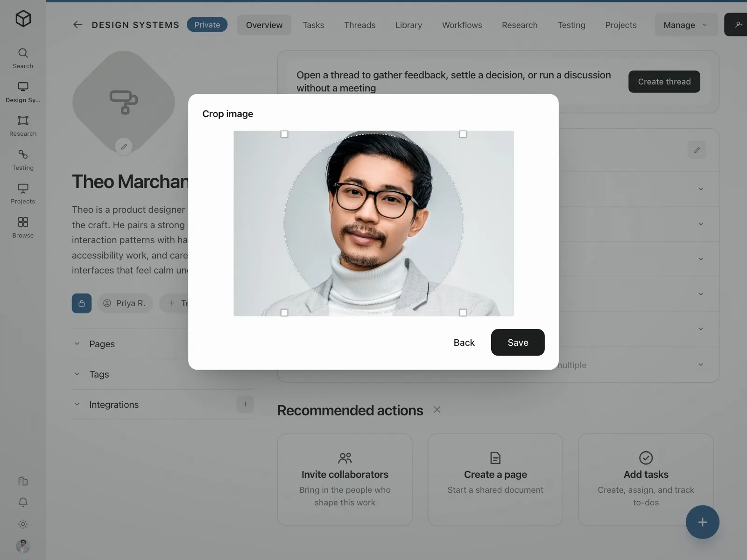Open Design Systems in the sidebar

pyautogui.click(x=23, y=92)
